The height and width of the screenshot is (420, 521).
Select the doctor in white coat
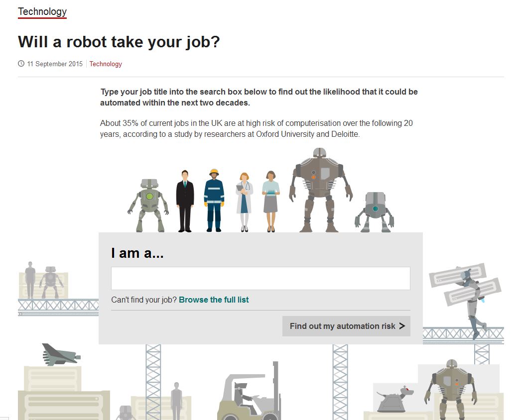pos(244,202)
